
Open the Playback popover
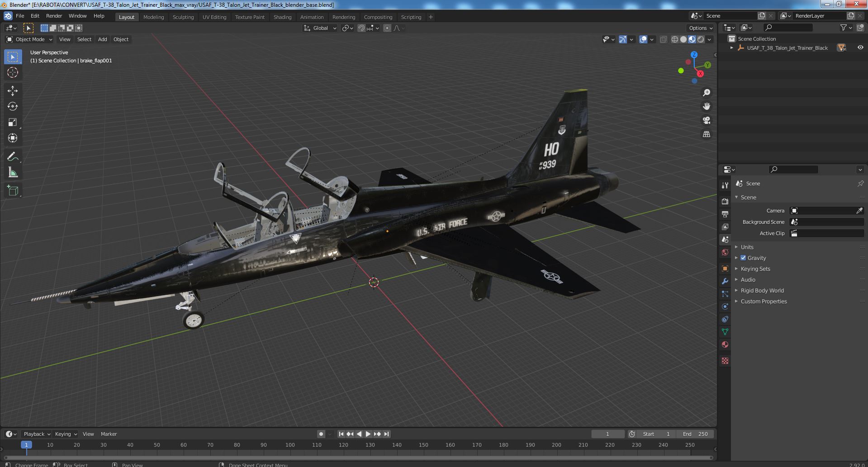[x=36, y=434]
